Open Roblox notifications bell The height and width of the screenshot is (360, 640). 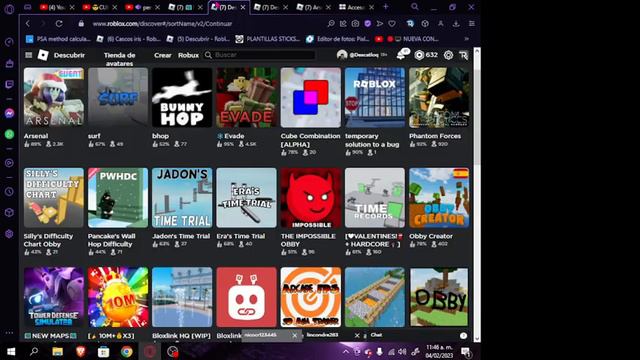[x=402, y=54]
